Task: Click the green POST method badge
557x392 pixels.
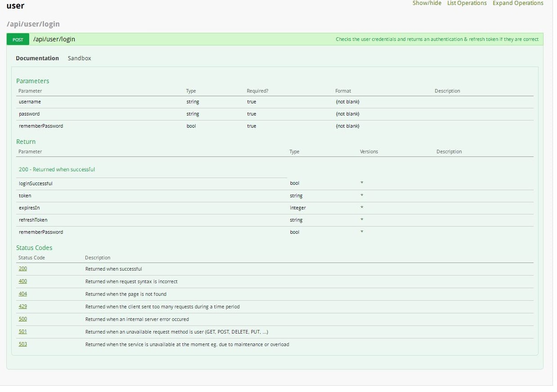Action: tap(18, 40)
